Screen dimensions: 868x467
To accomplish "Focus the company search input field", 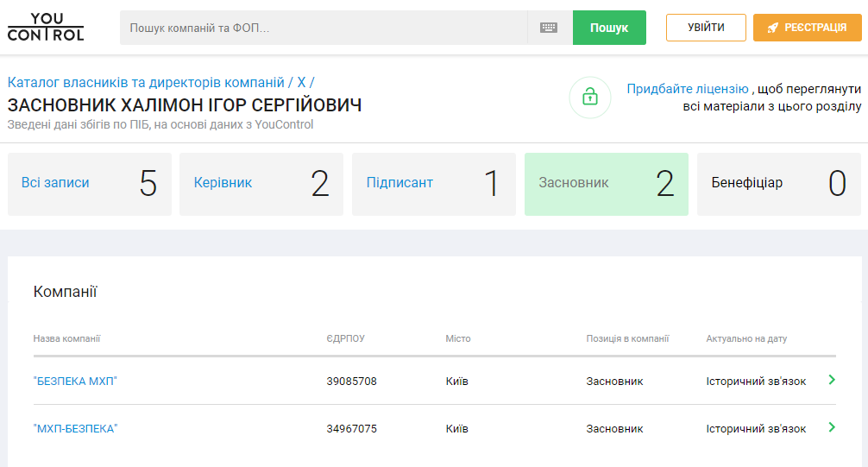I will point(324,28).
